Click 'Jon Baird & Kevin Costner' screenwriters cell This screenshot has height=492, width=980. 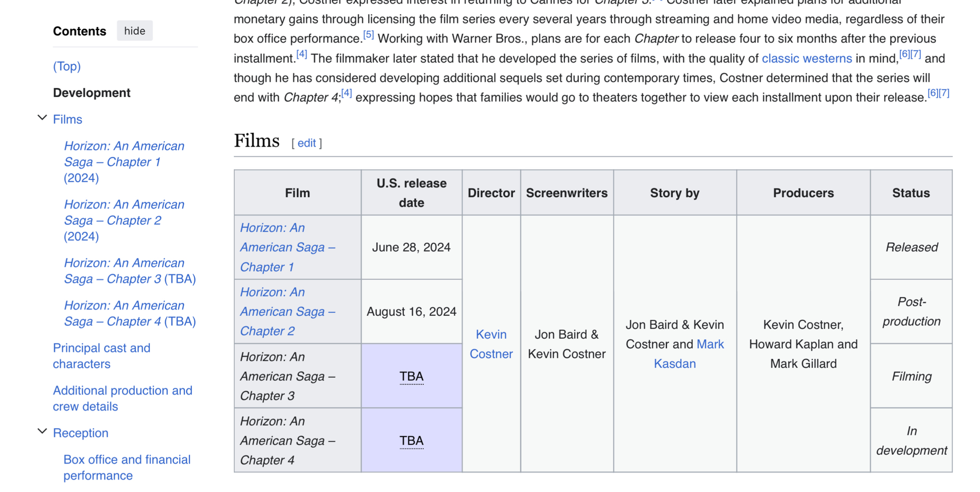click(x=567, y=344)
